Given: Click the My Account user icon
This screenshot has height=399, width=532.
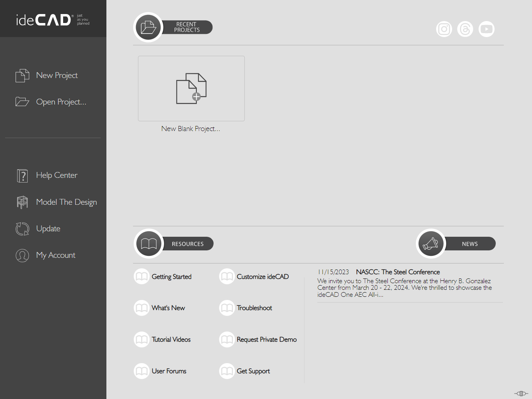Looking at the screenshot, I should [x=22, y=255].
